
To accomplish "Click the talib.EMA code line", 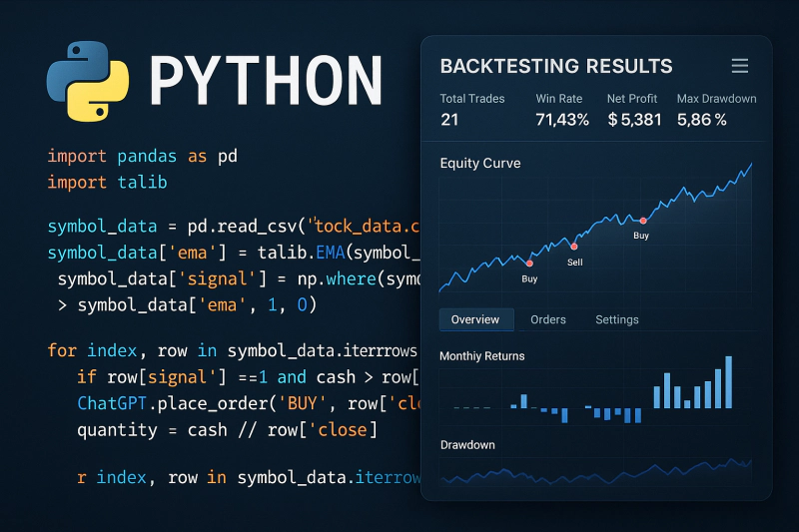I will 234,253.
